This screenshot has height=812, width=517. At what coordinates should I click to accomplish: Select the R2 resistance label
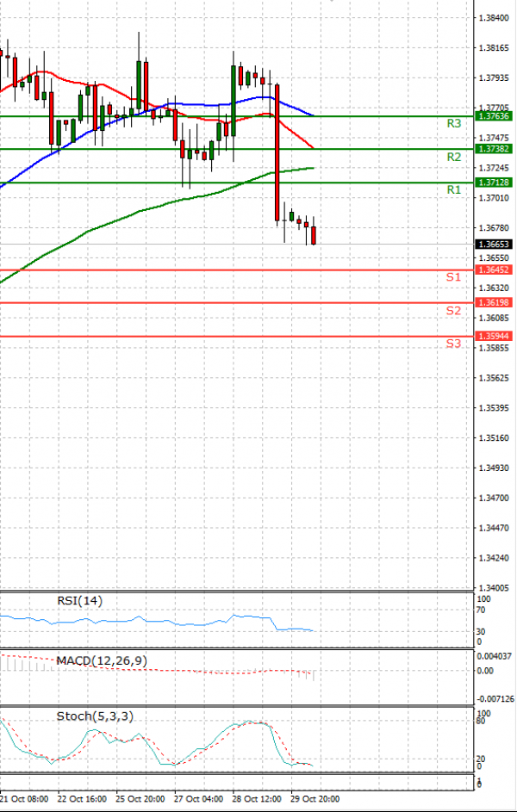[x=454, y=157]
